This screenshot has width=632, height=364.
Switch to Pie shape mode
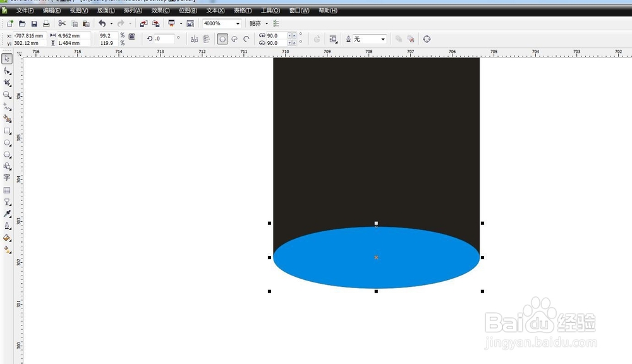(234, 39)
